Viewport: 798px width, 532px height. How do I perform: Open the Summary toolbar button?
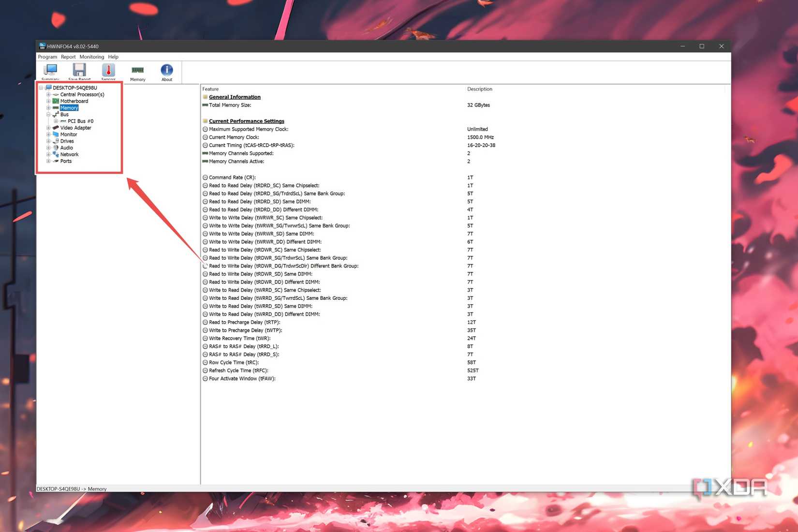[50, 72]
